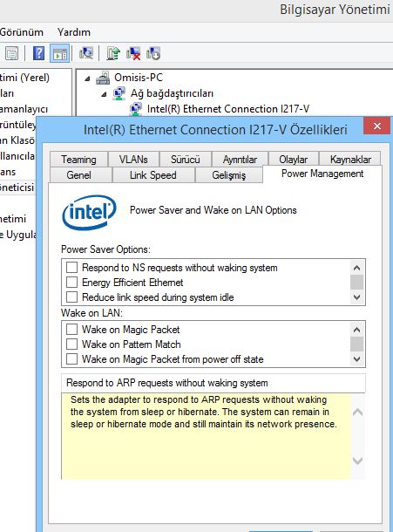
Task: Click the Intel logo in the dialog
Action: [89, 213]
